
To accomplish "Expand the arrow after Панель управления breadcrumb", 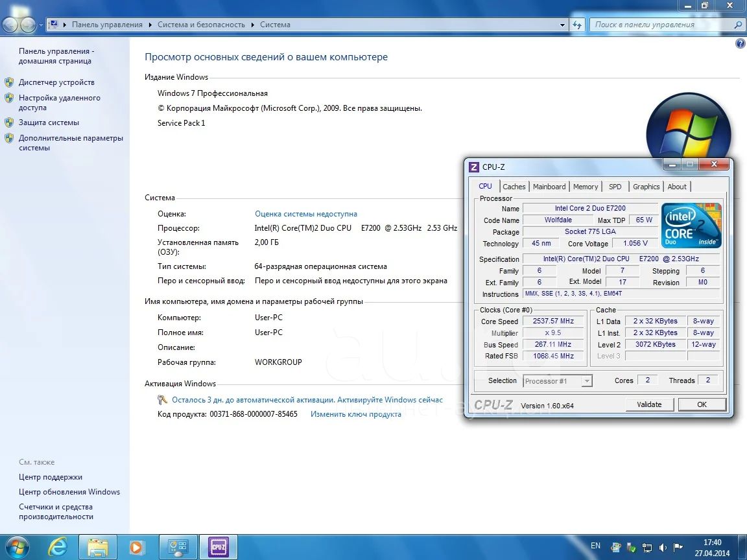I will [x=150, y=25].
